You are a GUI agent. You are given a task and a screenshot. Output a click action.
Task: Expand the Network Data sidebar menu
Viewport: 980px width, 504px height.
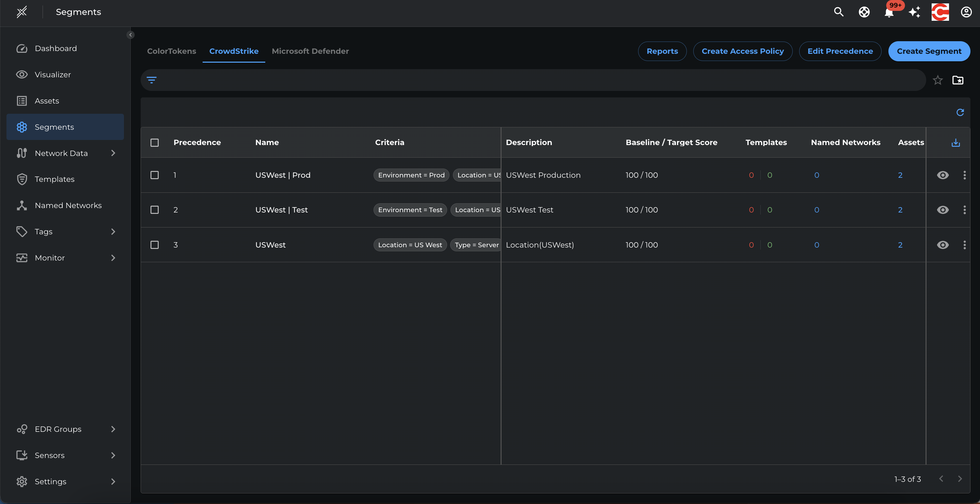pyautogui.click(x=113, y=153)
